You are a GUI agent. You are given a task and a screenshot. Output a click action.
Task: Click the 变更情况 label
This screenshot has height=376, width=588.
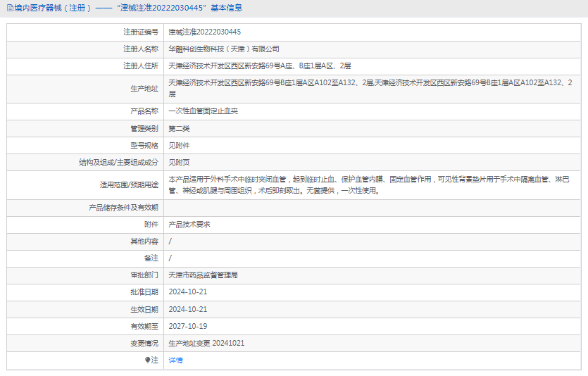click(x=144, y=344)
